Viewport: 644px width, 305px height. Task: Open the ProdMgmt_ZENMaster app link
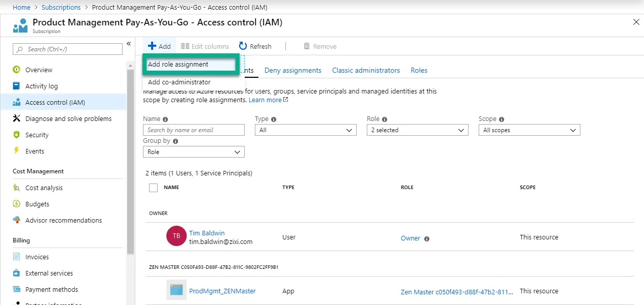pyautogui.click(x=222, y=291)
